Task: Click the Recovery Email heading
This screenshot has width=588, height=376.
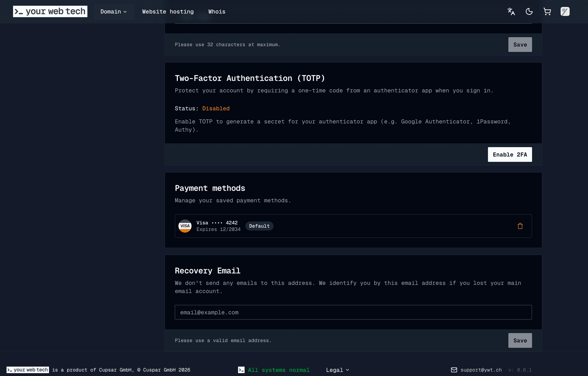Action: [x=208, y=271]
